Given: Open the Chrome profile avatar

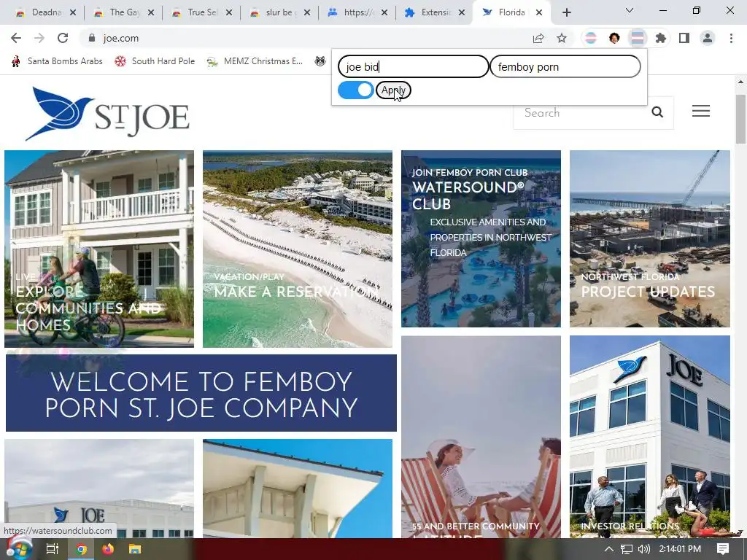Looking at the screenshot, I should [x=708, y=38].
